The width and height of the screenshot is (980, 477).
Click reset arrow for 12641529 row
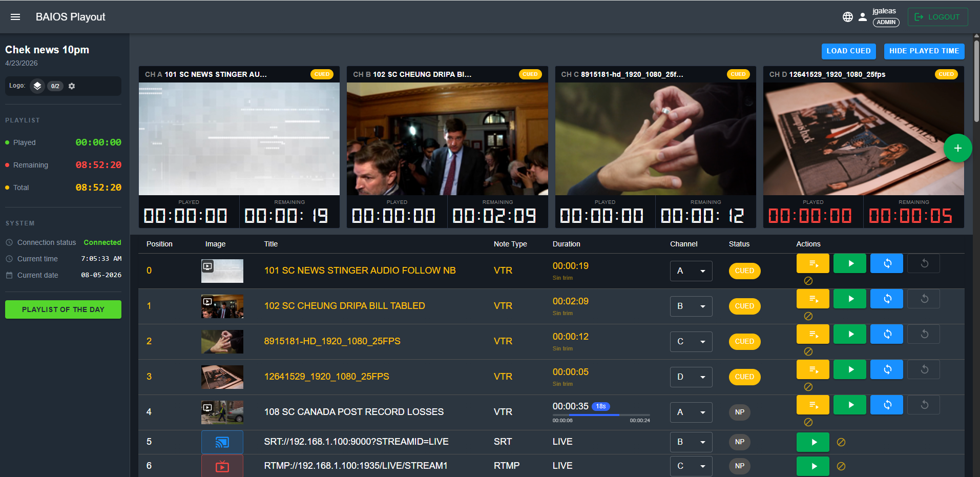(x=924, y=369)
